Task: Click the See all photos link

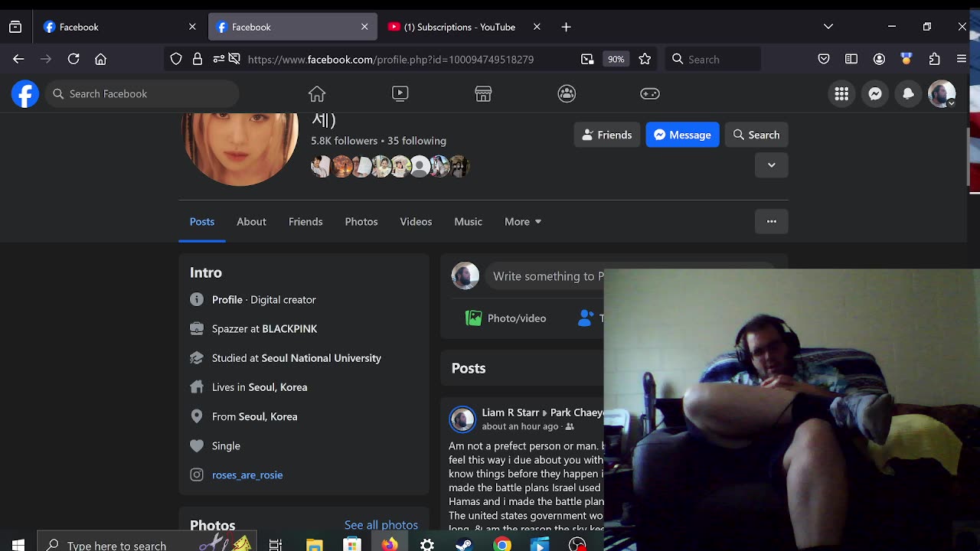Action: 381,525
